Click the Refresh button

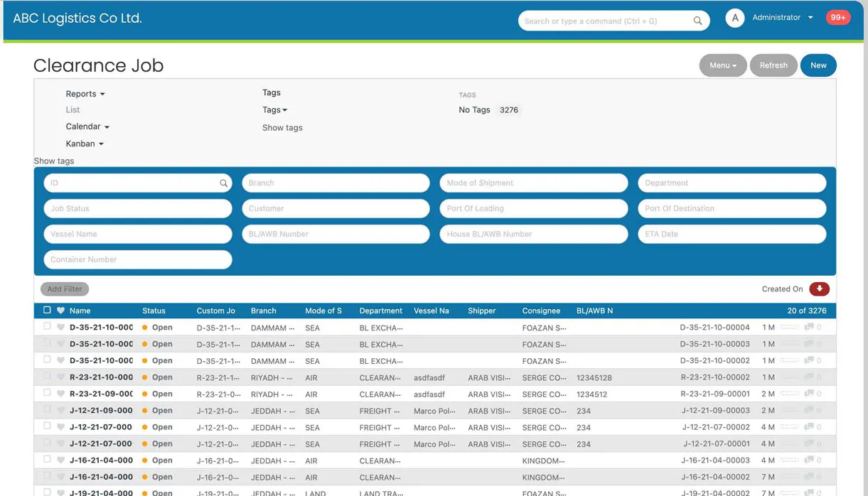773,65
